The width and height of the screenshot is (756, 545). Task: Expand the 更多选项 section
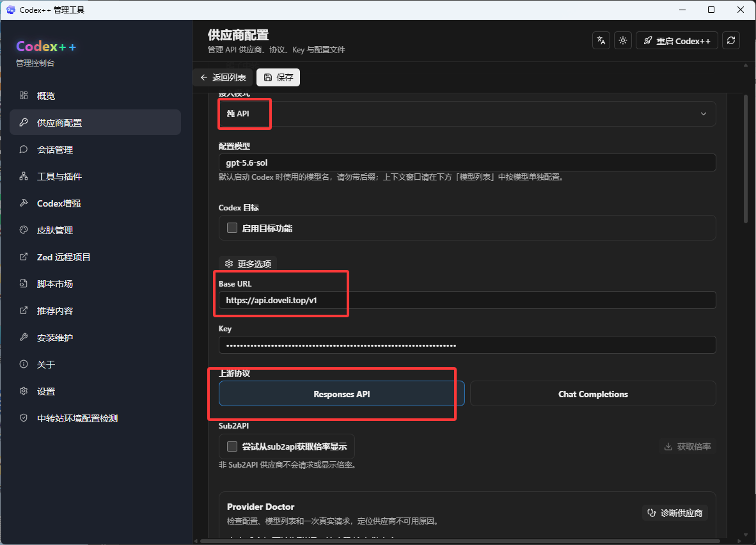coord(248,264)
